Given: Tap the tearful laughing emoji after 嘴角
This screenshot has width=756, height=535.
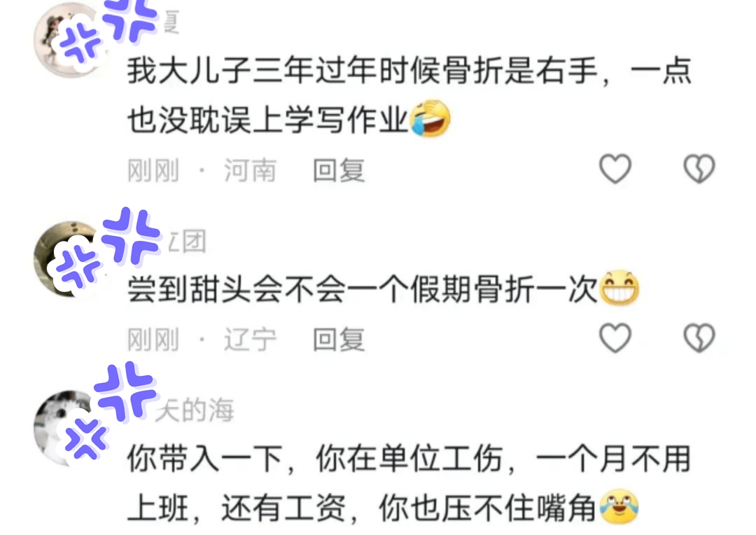Looking at the screenshot, I should tap(619, 506).
